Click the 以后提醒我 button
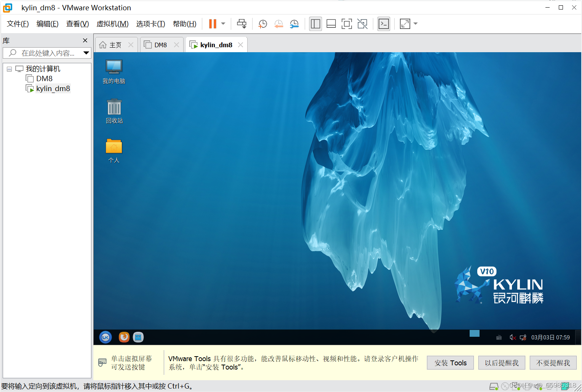Screen dimensions: 582x392 coord(502,363)
